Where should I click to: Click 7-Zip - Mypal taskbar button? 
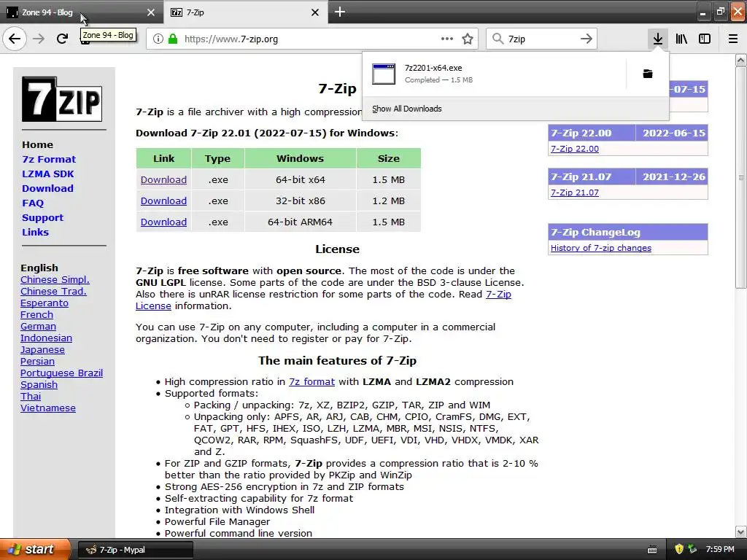[135, 550]
